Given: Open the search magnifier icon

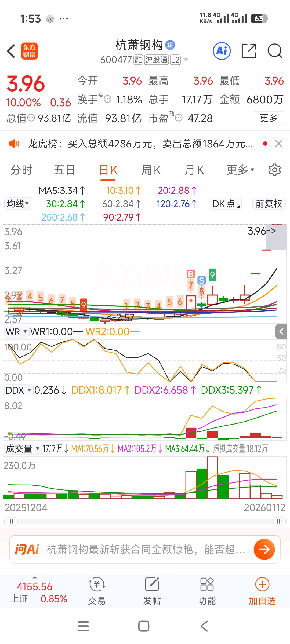Looking at the screenshot, I should click(275, 51).
